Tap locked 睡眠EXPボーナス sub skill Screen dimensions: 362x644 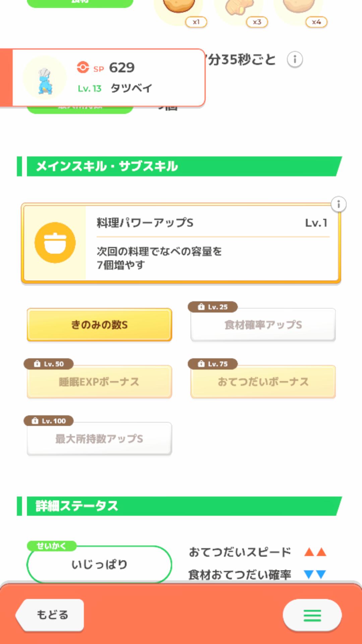click(100, 382)
